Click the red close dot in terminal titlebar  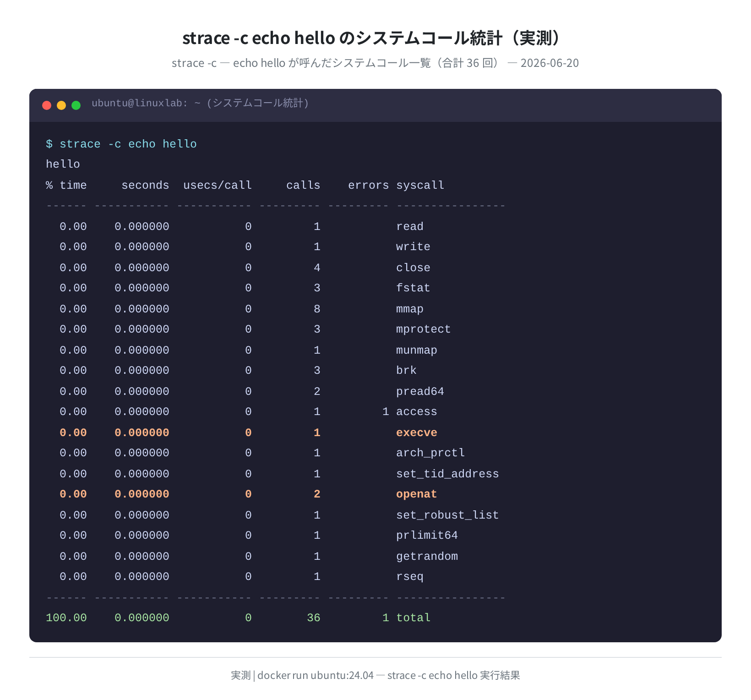[47, 105]
